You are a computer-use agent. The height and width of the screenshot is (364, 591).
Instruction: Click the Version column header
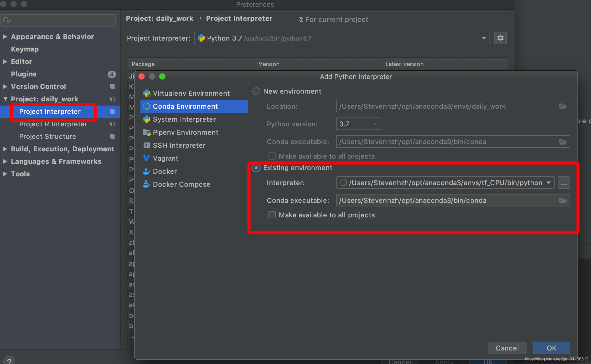[318, 64]
